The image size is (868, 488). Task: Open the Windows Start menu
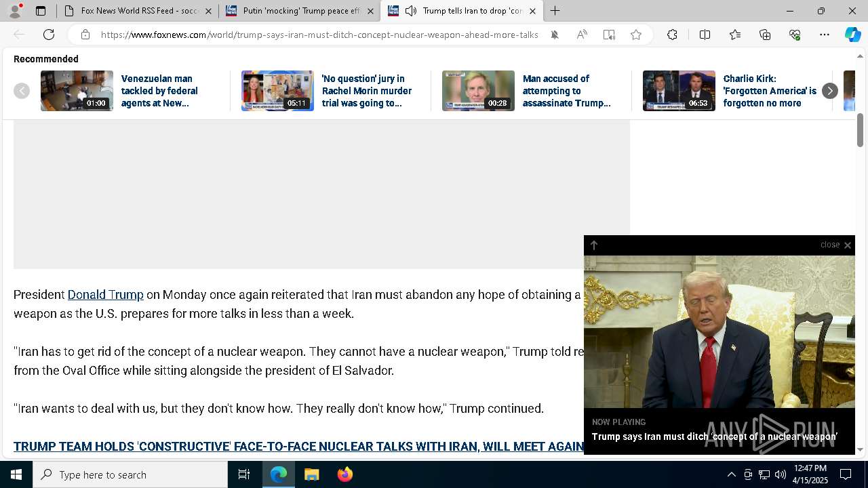[x=16, y=474]
